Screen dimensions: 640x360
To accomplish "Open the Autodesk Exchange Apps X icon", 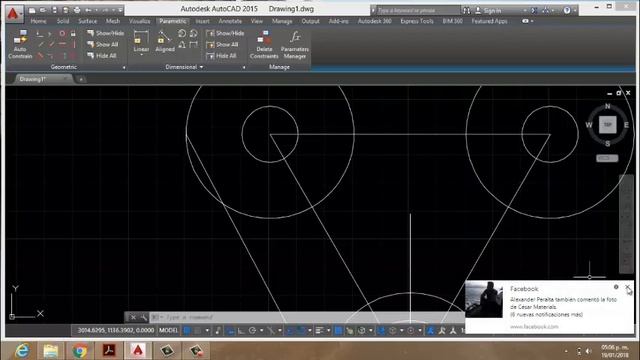I will tap(534, 10).
